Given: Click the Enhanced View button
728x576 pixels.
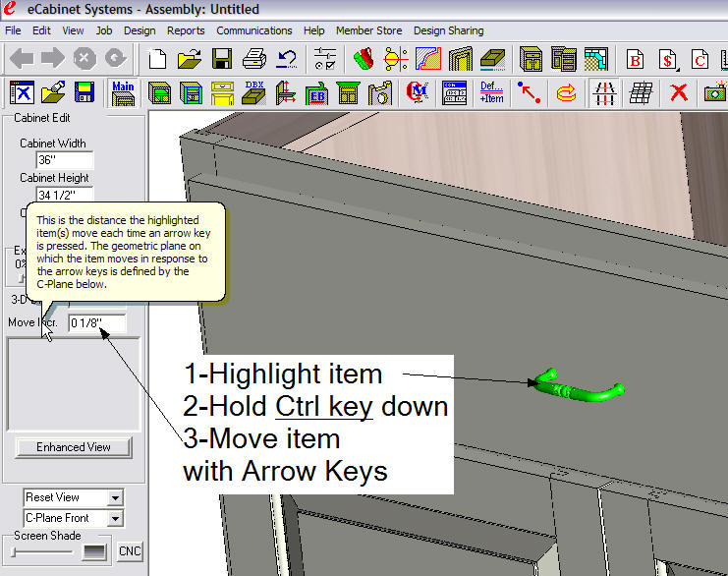Looking at the screenshot, I should [74, 447].
